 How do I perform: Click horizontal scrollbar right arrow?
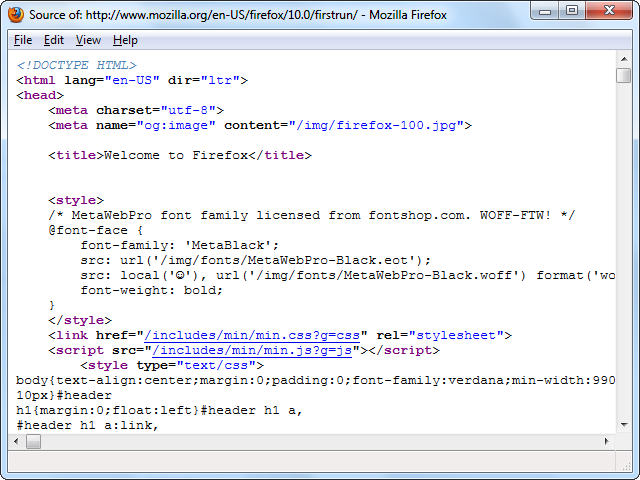tap(607, 441)
